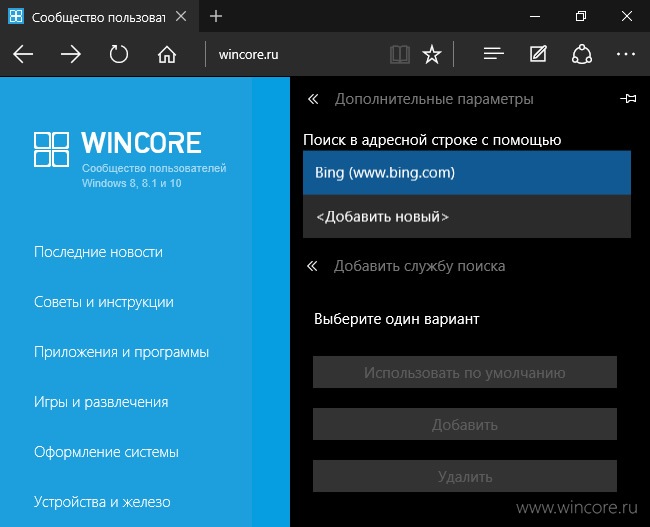
Task: Choose <Добавить новый> in search list
Action: click(x=467, y=216)
